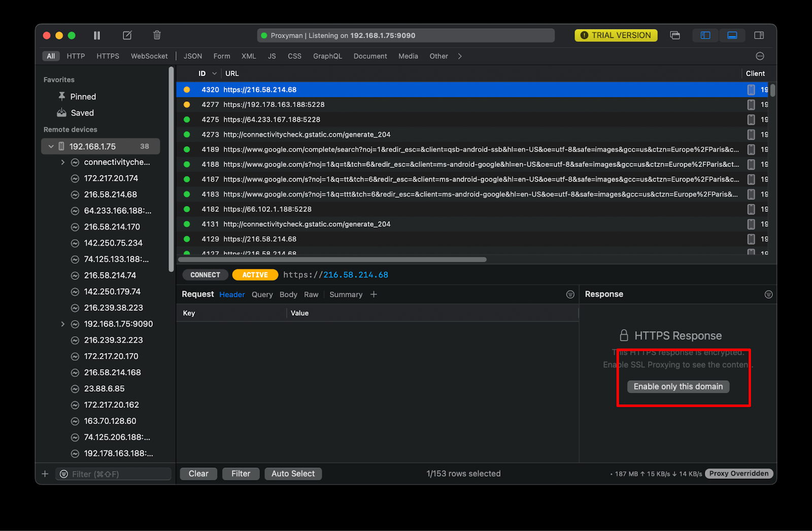Switch to the GraphQL filter tab
The image size is (812, 531).
327,56
